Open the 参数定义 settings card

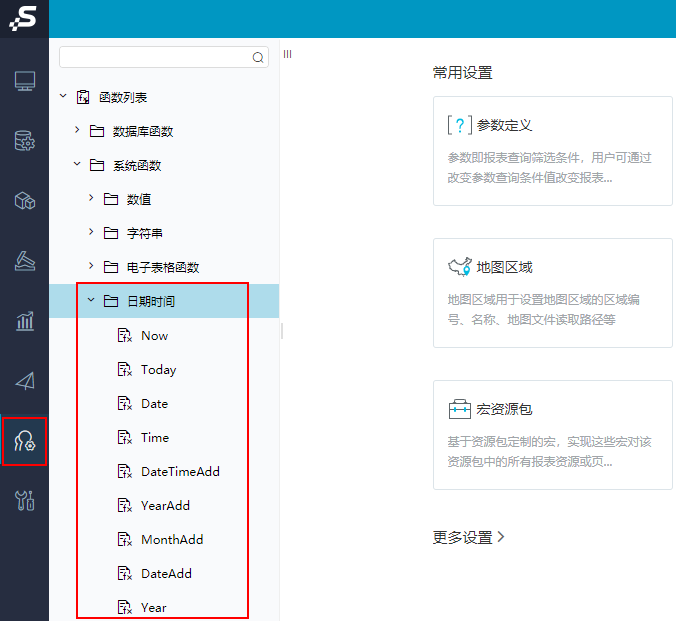pyautogui.click(x=553, y=151)
